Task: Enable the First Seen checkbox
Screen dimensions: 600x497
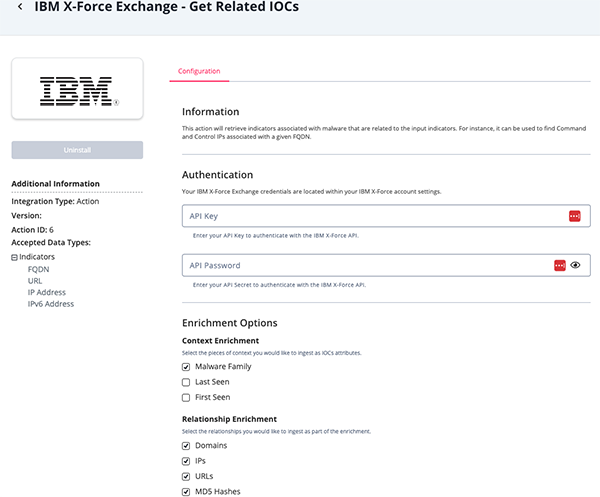Action: [186, 398]
